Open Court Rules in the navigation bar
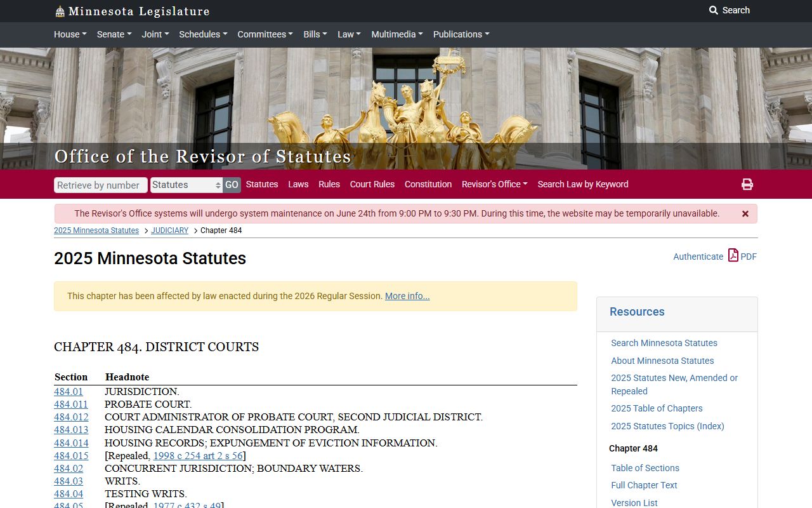Screen dimensions: 812x508 372,184
